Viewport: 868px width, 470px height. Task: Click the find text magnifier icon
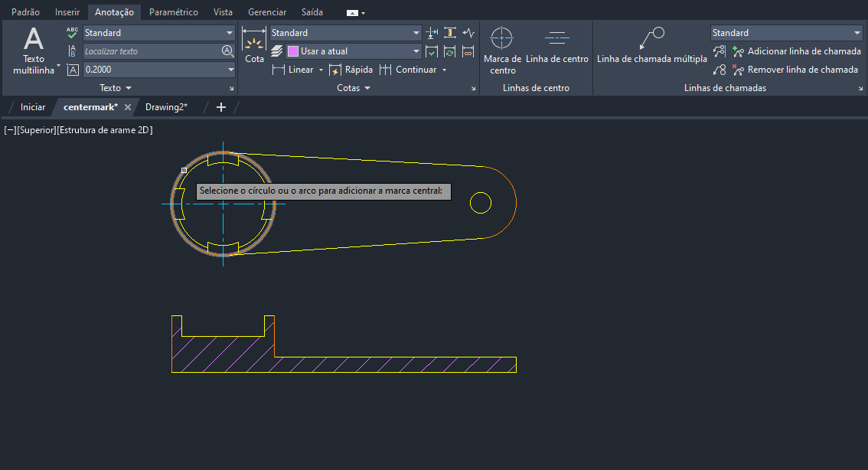(227, 51)
